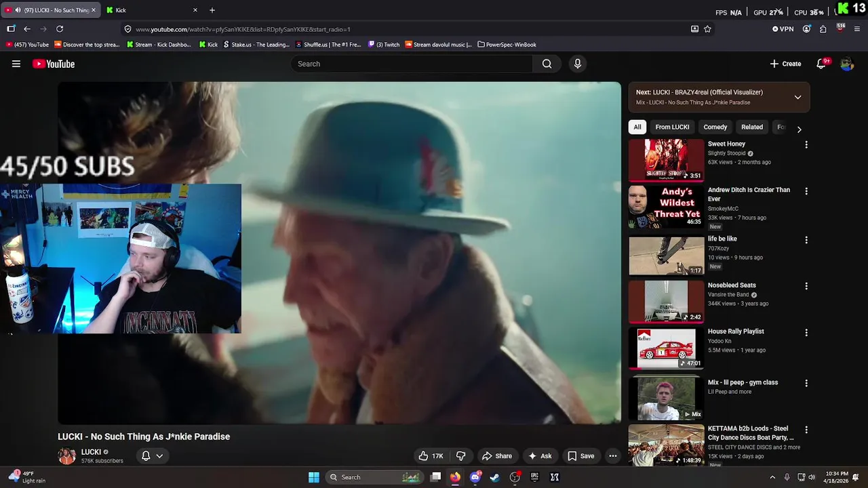Viewport: 868px width, 488px height.
Task: Go to the YouTube home logo
Action: 54,64
